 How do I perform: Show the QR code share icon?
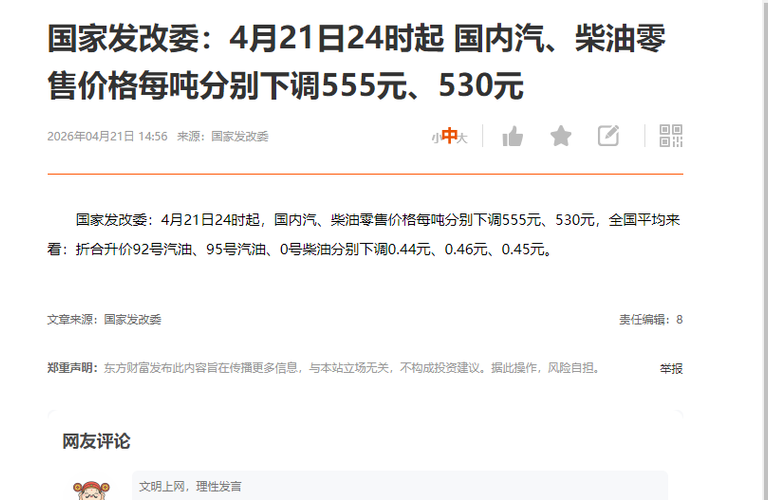pos(671,136)
